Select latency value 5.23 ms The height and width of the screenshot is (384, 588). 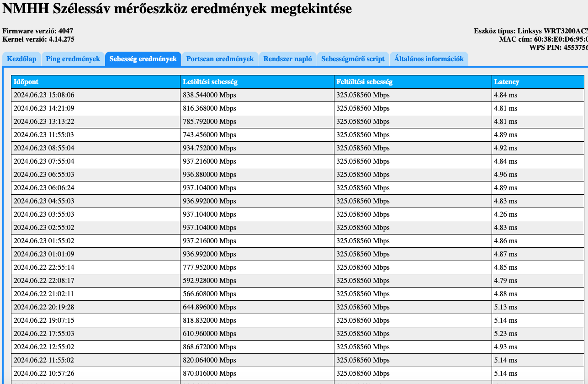[505, 334]
